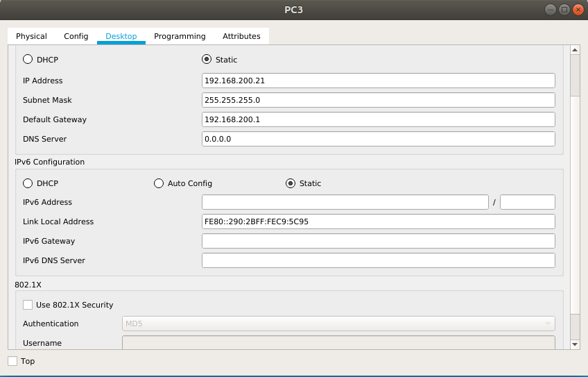
Task: Close the PC3 window
Action: (x=578, y=10)
